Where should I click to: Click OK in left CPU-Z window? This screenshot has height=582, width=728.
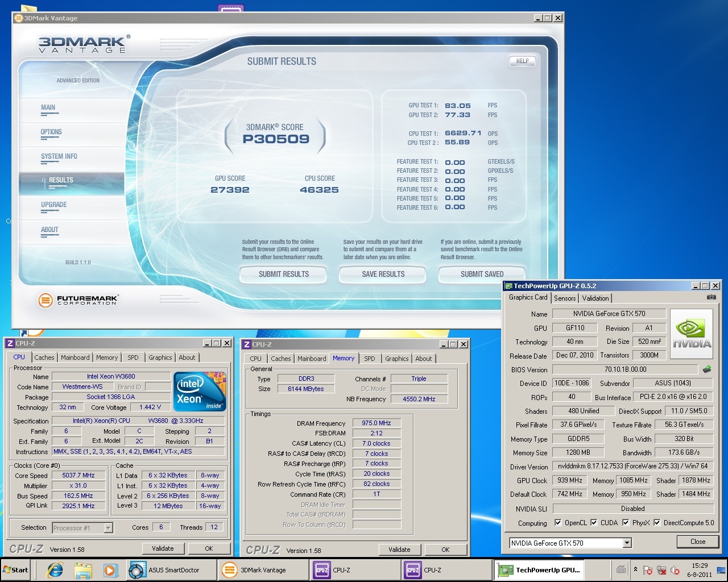[x=209, y=548]
